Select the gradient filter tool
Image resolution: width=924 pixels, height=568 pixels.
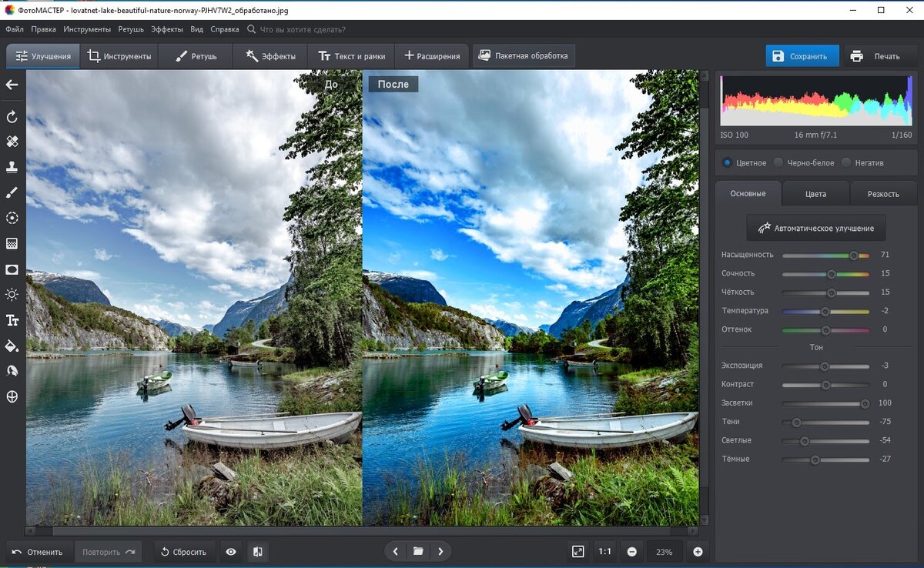pyautogui.click(x=12, y=243)
